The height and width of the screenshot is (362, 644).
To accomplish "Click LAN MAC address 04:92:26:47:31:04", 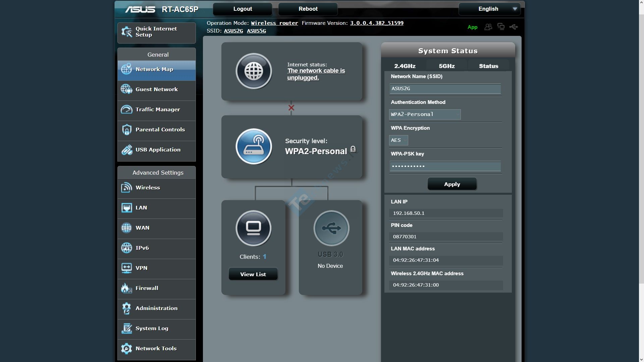I will (416, 260).
